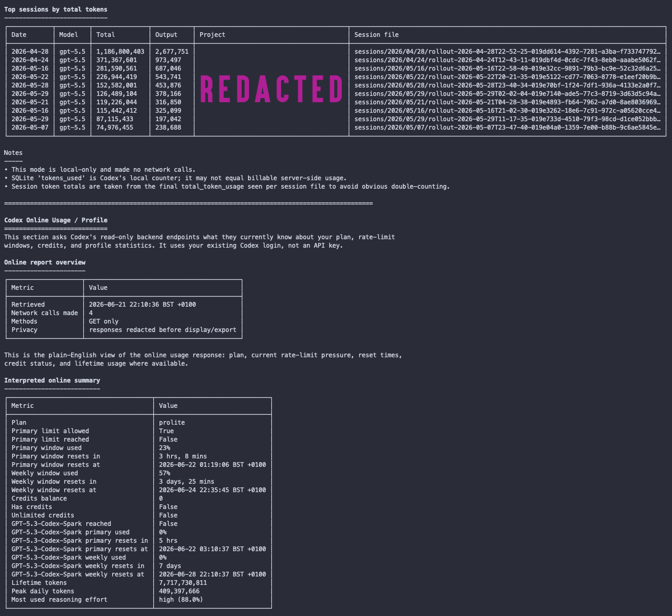Select Lifetime tokens value 7,717,730,811

coord(183,583)
